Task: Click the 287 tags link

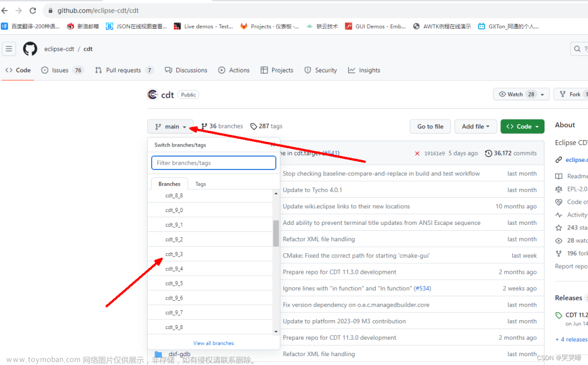Action: coord(266,126)
